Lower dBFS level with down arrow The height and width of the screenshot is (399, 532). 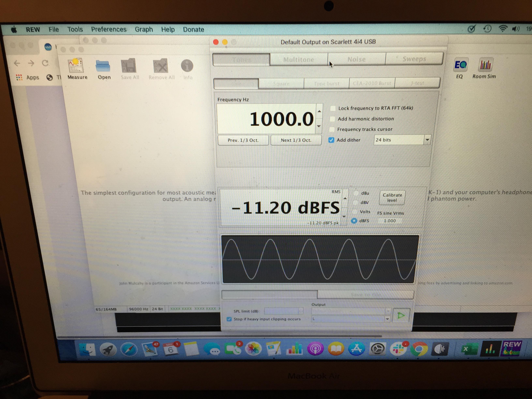click(344, 216)
